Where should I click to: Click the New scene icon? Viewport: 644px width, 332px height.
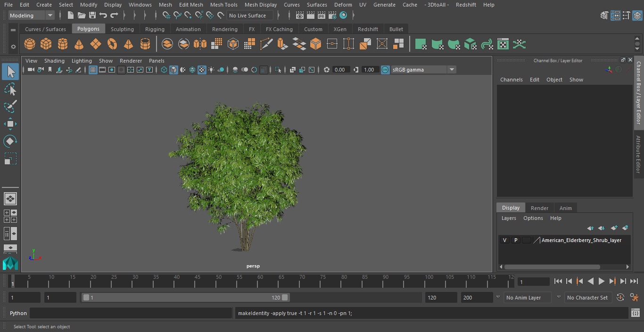(70, 16)
